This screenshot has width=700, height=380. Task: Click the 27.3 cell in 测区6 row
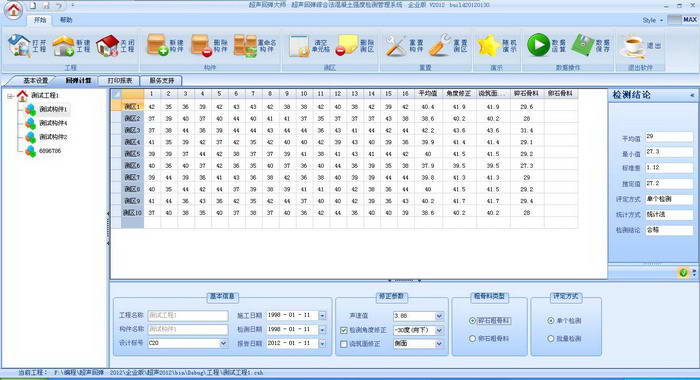click(x=527, y=166)
